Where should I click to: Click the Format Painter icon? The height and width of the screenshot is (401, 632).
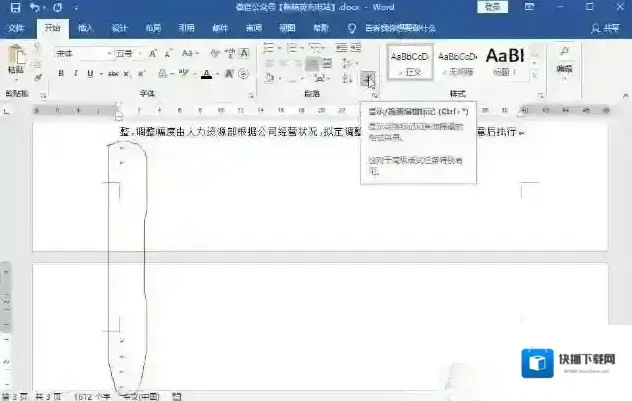(38, 76)
